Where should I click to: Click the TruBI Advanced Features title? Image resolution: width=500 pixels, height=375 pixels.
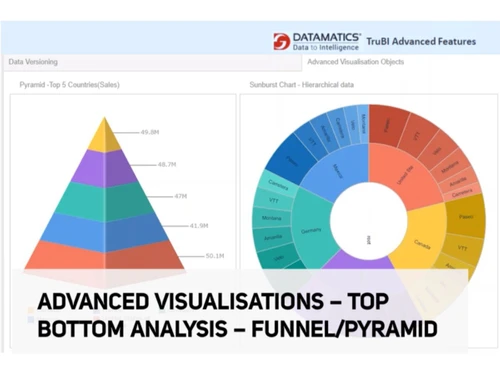click(x=421, y=41)
